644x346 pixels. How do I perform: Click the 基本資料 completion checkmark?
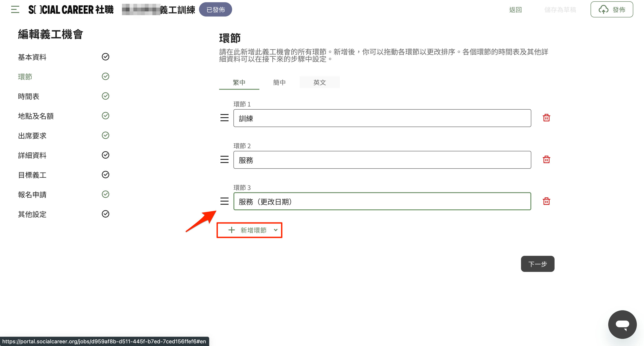point(106,57)
